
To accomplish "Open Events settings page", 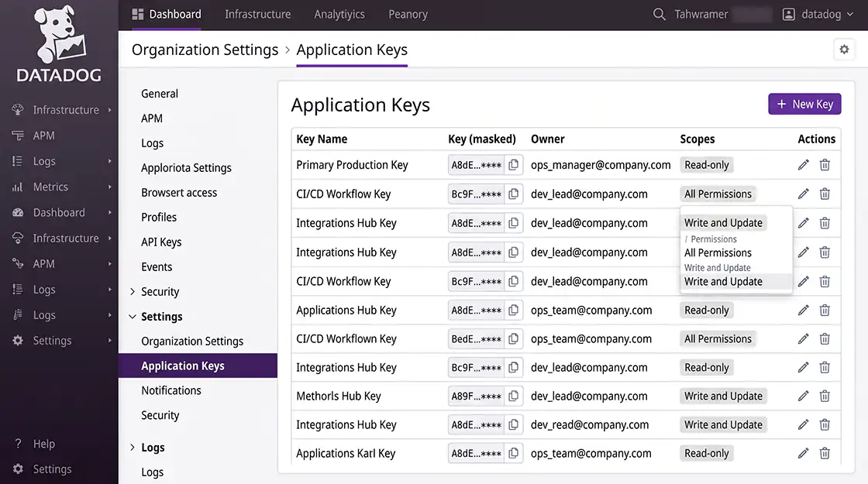I will (x=157, y=267).
